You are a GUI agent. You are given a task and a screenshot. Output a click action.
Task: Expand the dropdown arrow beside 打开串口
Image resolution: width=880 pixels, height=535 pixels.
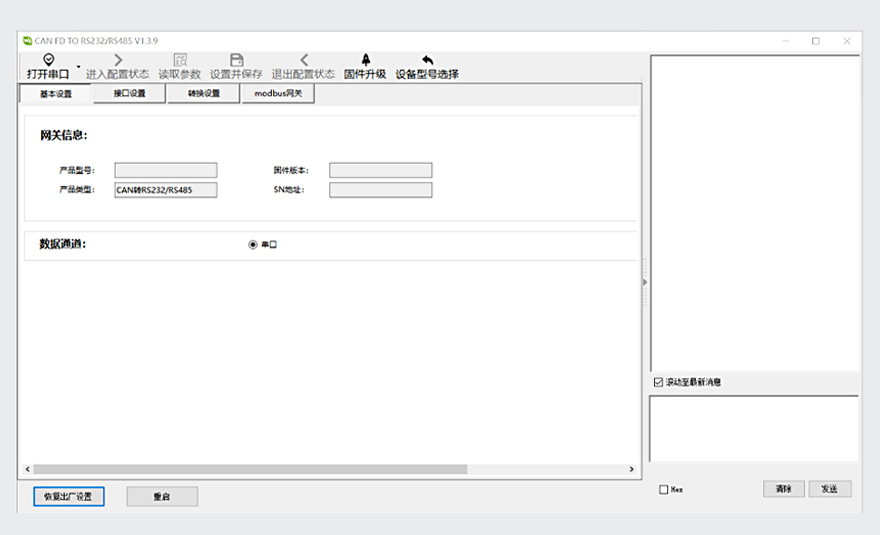click(78, 69)
